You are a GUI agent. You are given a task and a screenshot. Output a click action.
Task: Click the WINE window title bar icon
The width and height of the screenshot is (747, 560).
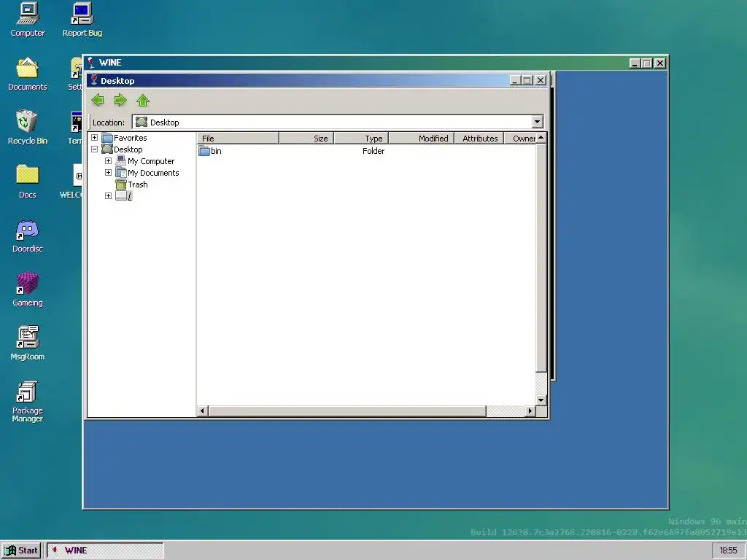[x=91, y=63]
